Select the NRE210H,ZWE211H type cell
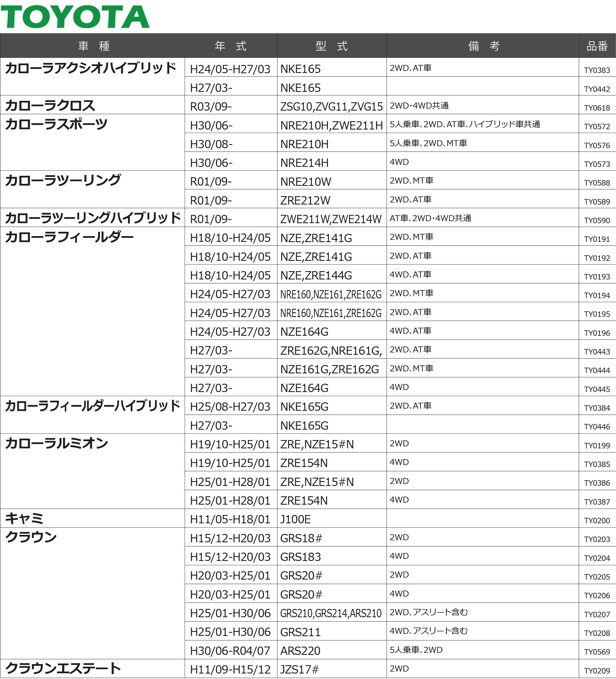This screenshot has height=679, width=616. (331, 126)
